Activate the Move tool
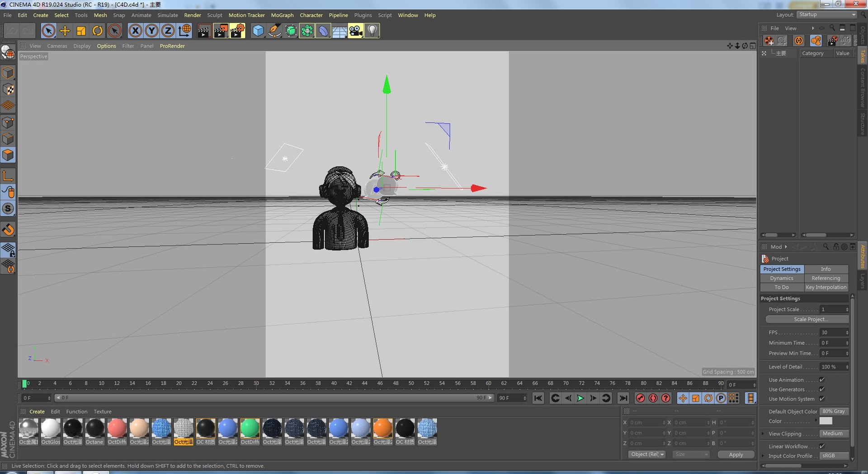Viewport: 868px width, 474px height. (x=65, y=31)
